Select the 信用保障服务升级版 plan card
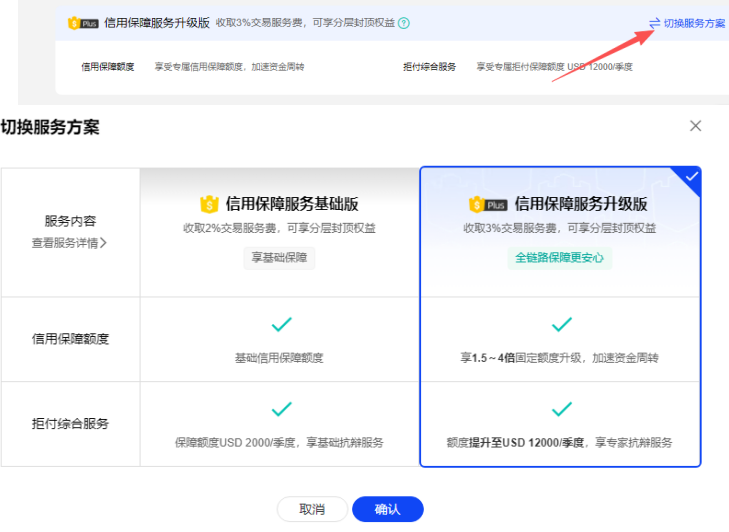The image size is (729, 532). pyautogui.click(x=560, y=231)
